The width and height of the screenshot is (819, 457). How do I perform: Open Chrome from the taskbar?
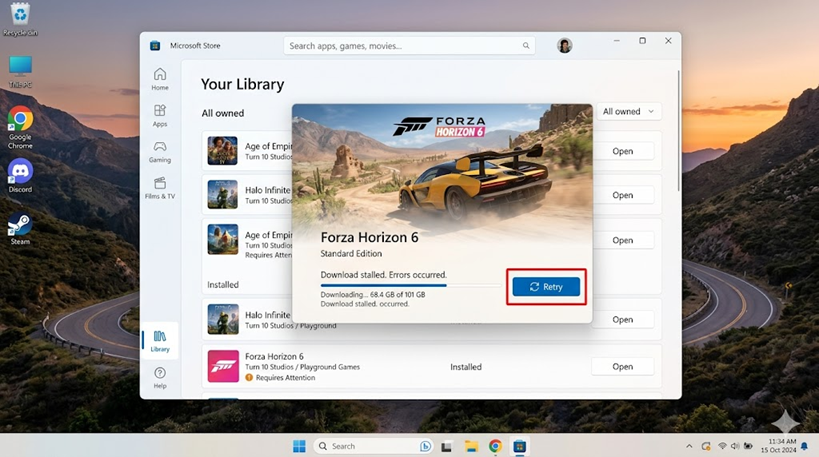pyautogui.click(x=495, y=446)
